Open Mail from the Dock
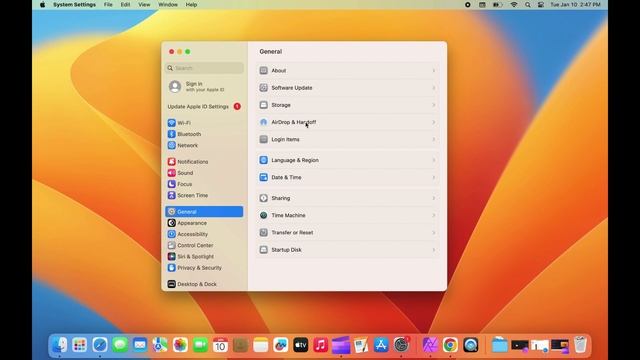Screen dimensions: 640x360 click(x=140, y=345)
